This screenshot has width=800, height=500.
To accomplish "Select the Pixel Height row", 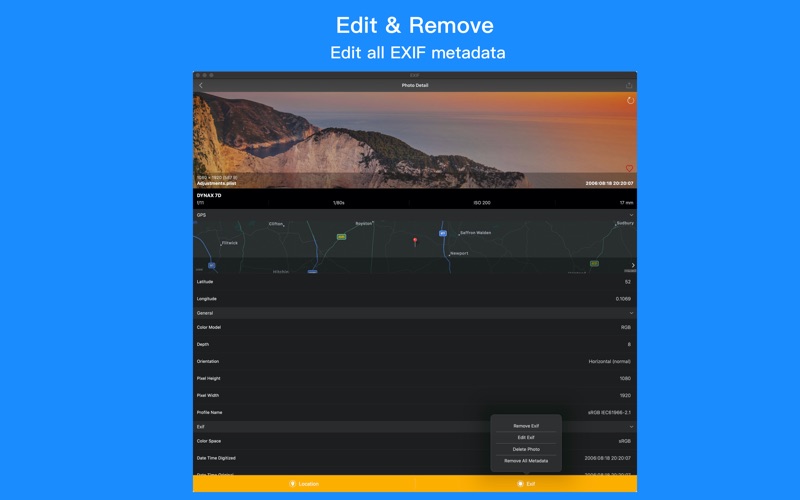I will click(x=415, y=379).
